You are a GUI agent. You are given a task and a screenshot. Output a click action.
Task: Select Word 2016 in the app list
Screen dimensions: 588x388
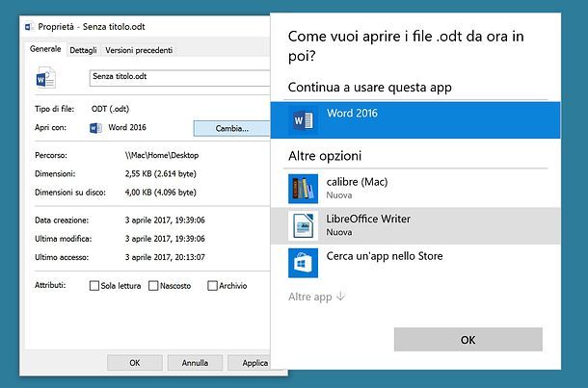pos(415,120)
